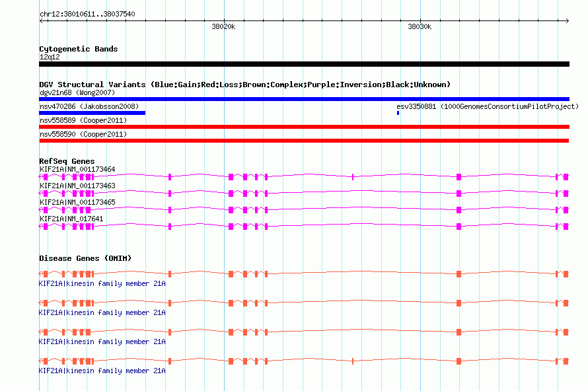This screenshot has width=588, height=391.
Task: Click the RefSeq Genes track title
Action: (x=67, y=161)
